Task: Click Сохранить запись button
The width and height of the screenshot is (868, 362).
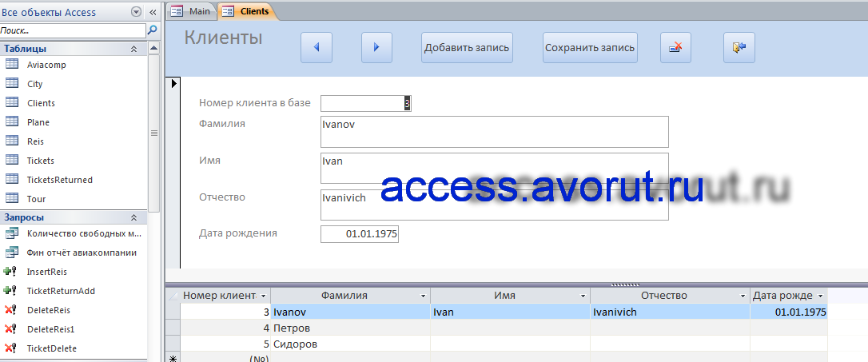Action: point(590,48)
